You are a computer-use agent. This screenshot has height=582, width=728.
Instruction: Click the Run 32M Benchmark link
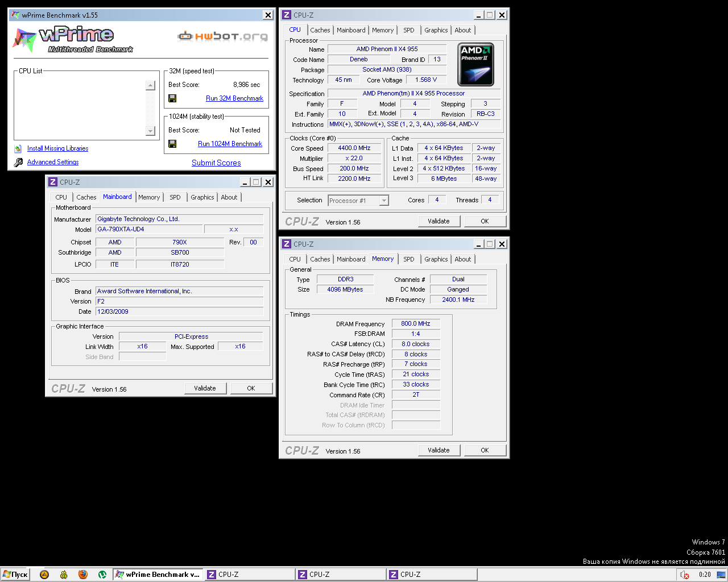(234, 98)
